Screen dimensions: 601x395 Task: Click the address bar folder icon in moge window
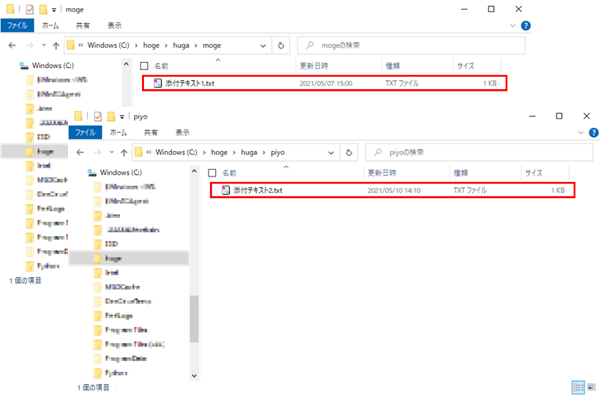71,46
